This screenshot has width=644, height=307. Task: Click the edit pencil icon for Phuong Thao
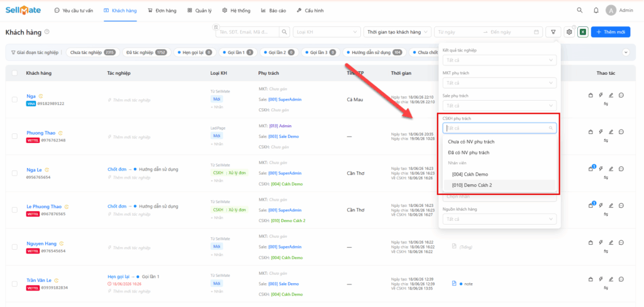611,132
